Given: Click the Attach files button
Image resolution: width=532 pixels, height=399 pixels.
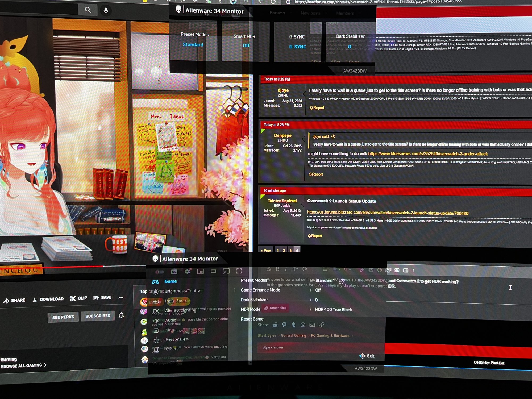Looking at the screenshot, I should pos(275,308).
